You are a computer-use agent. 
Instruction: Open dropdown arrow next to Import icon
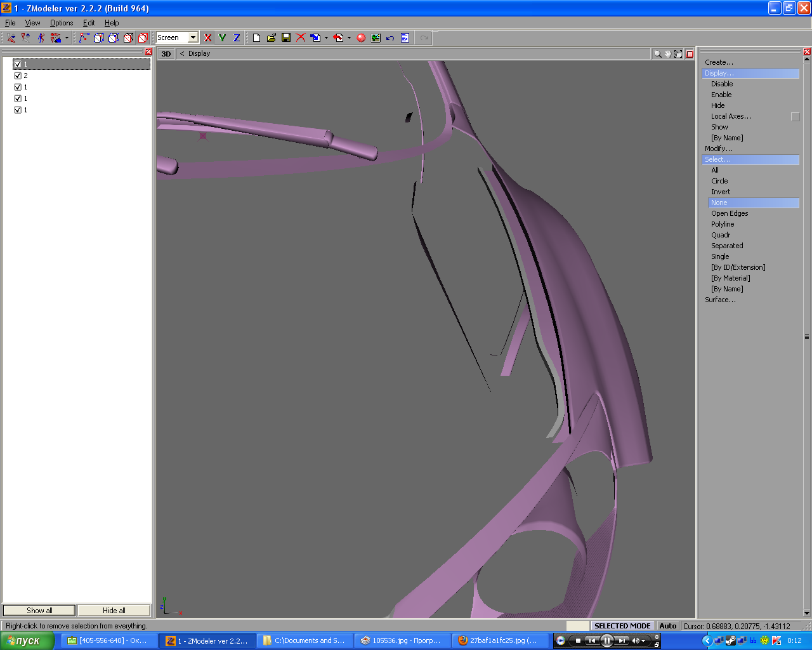click(x=326, y=38)
